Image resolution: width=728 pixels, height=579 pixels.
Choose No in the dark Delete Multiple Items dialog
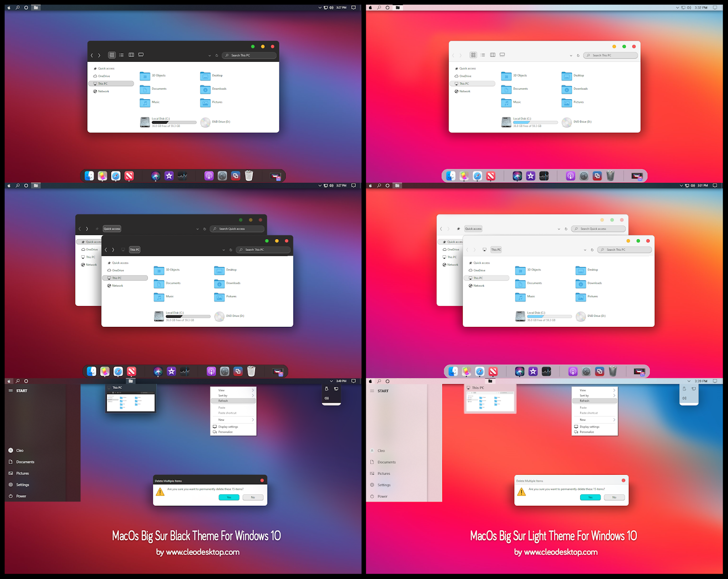(x=253, y=498)
